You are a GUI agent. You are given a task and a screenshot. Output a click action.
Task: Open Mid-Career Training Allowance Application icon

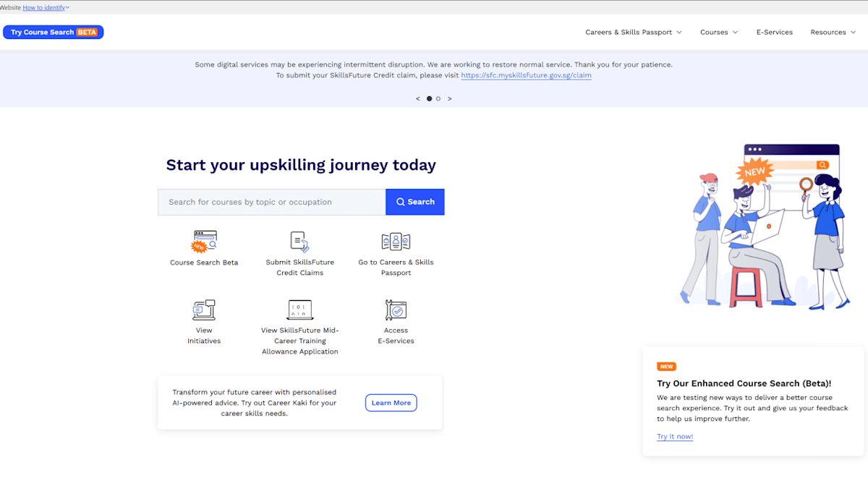[299, 310]
